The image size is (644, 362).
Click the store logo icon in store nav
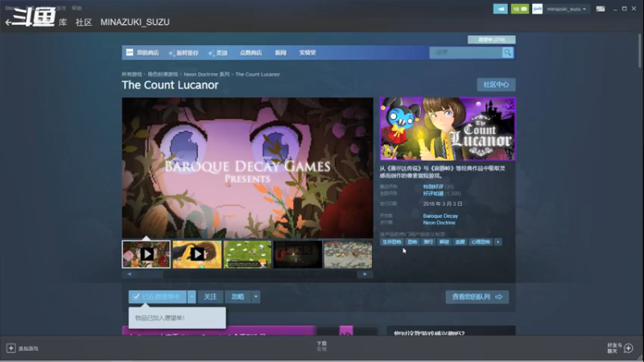pos(130,52)
